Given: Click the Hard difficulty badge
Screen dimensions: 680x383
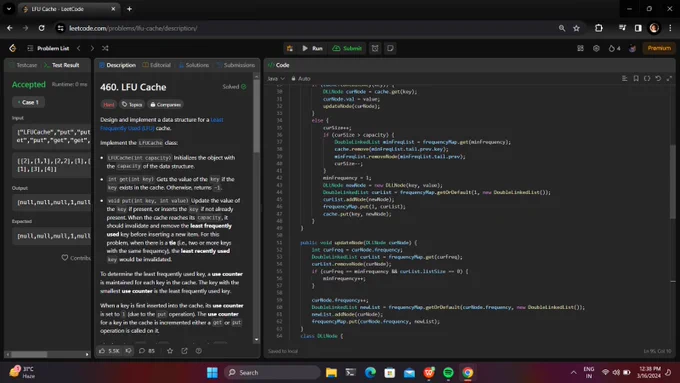Looking at the screenshot, I should click(109, 105).
